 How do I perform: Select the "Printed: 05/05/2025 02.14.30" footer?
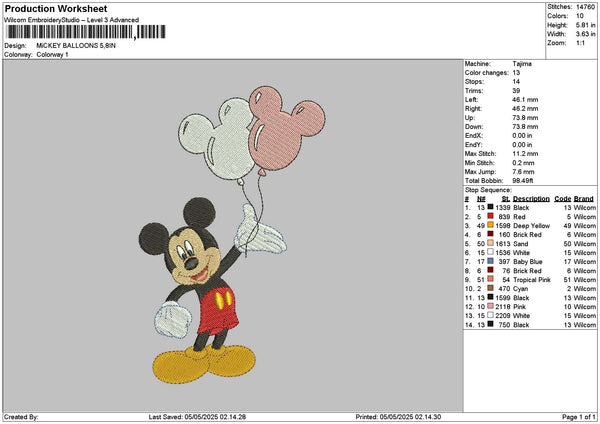(398, 417)
